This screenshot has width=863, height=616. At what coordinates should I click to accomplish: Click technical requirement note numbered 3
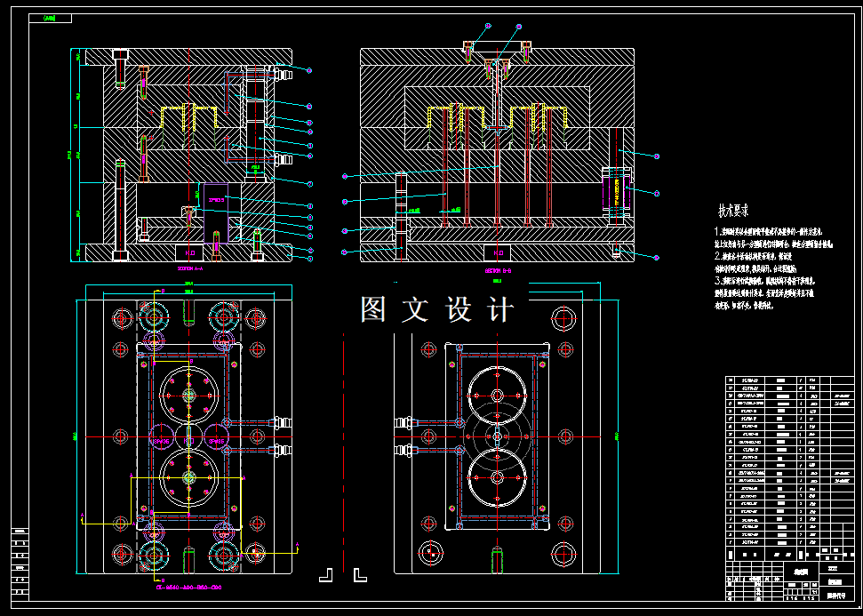[x=765, y=292]
